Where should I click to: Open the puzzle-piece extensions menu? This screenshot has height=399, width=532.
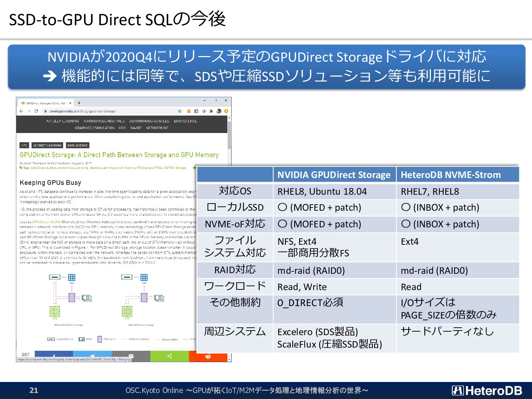(211, 111)
